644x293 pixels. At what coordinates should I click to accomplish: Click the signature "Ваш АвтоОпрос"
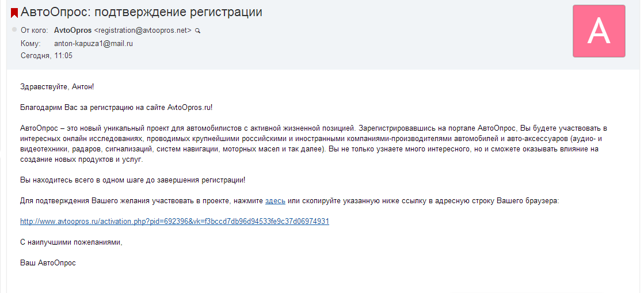48,262
